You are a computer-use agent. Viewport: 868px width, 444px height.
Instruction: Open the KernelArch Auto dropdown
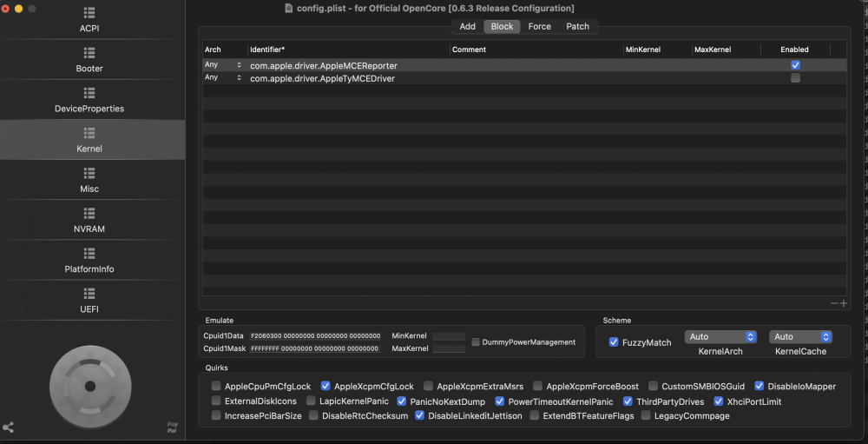click(720, 336)
